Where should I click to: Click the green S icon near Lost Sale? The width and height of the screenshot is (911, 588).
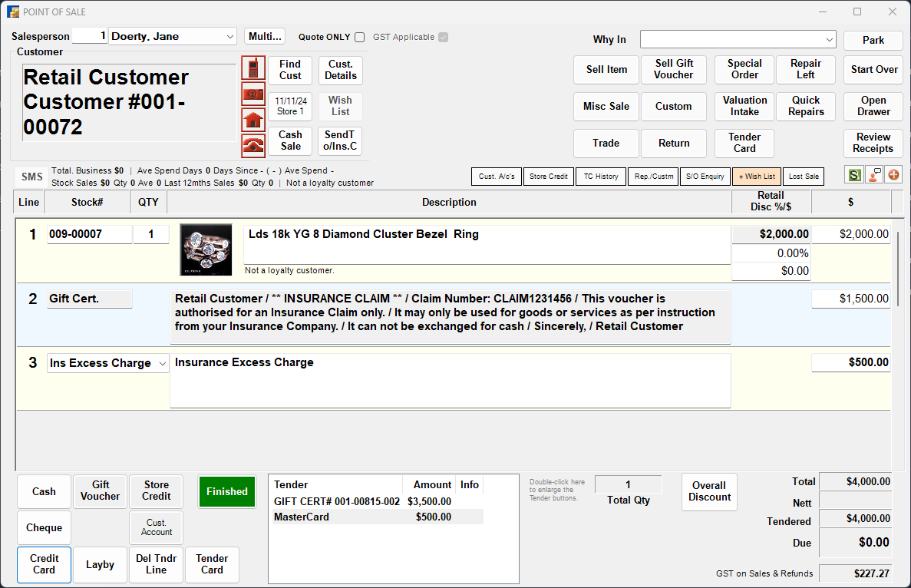click(x=853, y=176)
